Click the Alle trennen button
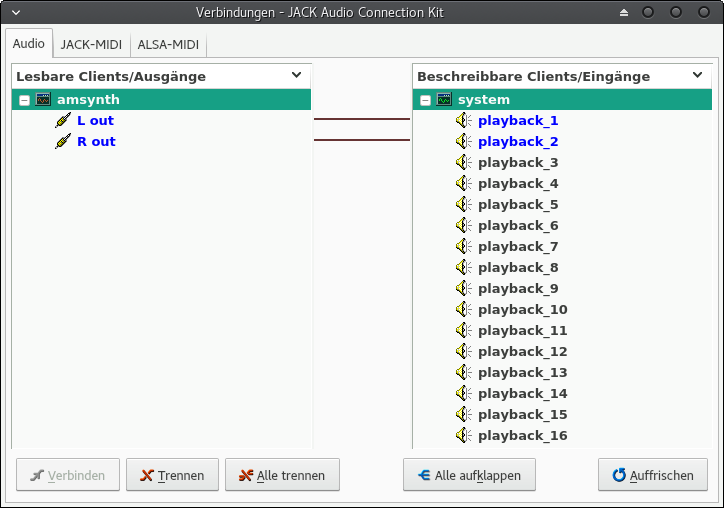Viewport: 724px width, 508px height. 282,475
